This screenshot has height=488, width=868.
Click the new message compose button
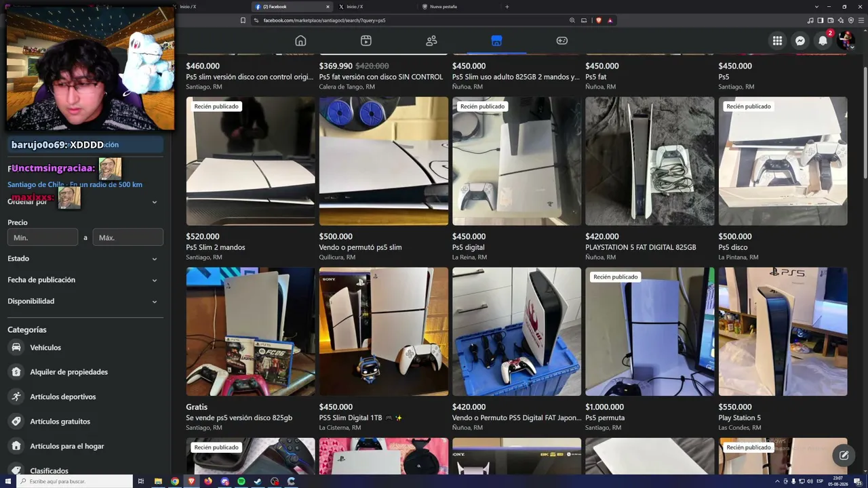tap(844, 455)
